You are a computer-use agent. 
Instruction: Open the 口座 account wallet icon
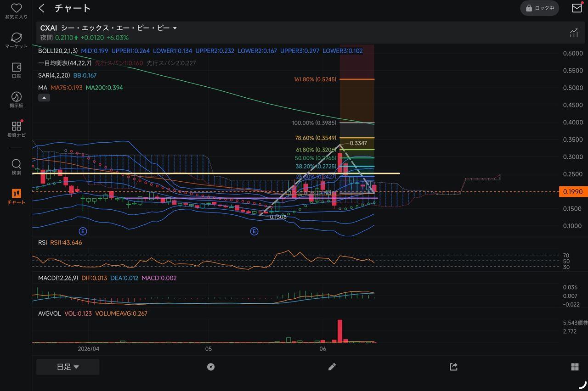pyautogui.click(x=16, y=67)
